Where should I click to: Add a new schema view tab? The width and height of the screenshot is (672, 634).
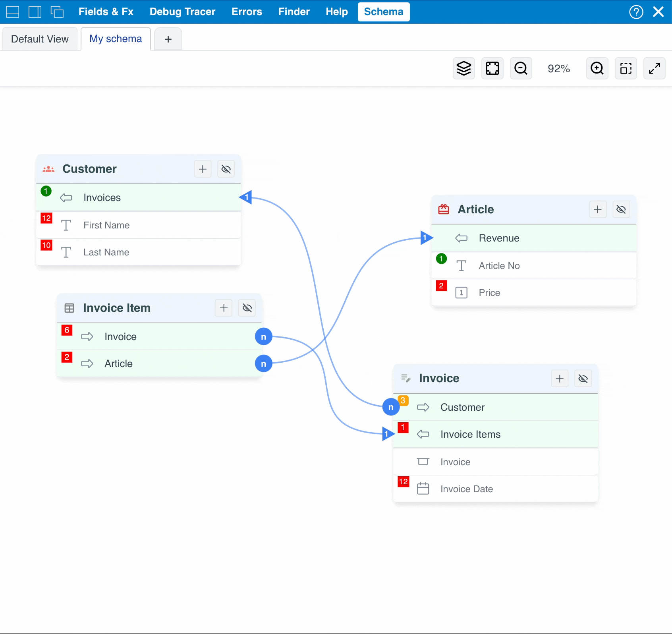(168, 39)
